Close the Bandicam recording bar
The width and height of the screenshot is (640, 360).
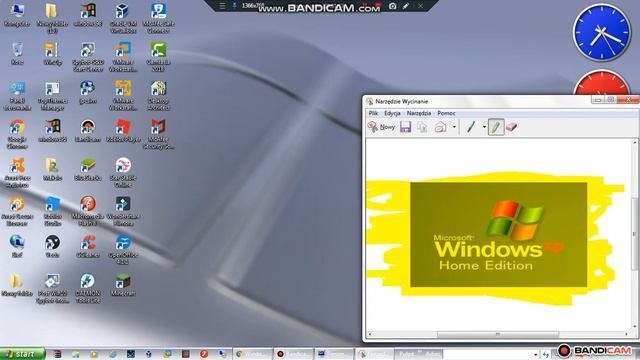tap(420, 6)
